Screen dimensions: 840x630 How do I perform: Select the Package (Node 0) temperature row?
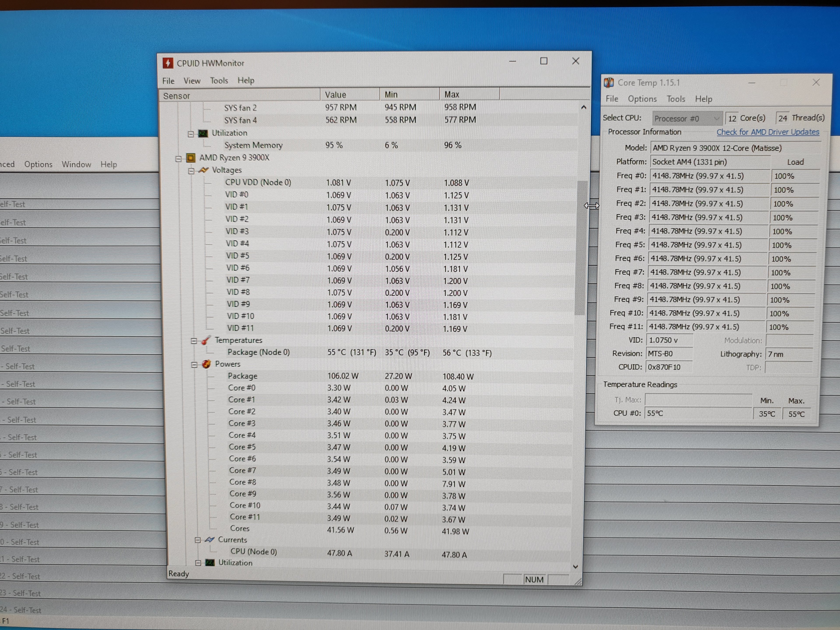tap(258, 352)
